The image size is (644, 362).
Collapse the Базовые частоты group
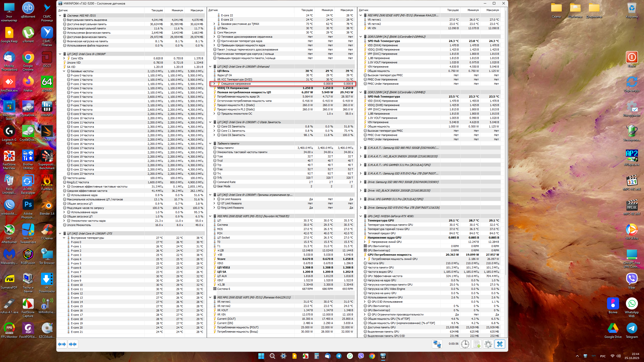pos(64,71)
